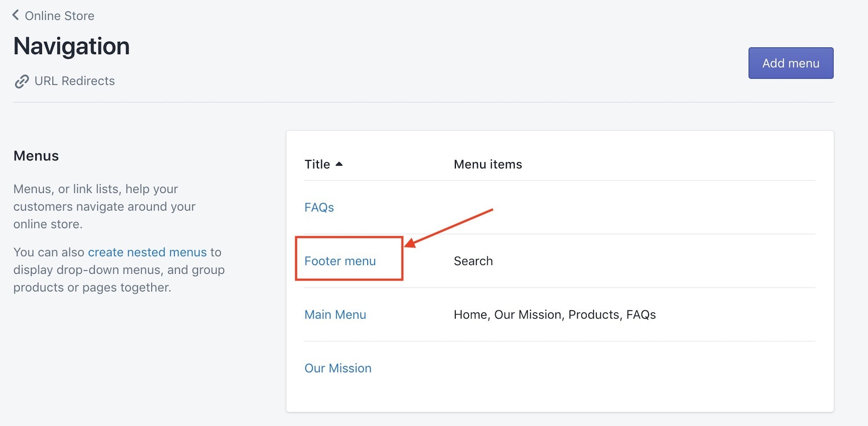
Task: Click the Menus section heading
Action: click(36, 156)
